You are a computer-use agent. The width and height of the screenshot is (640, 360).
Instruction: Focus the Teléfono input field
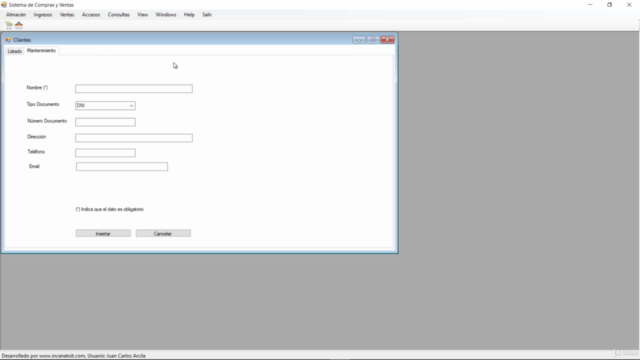coord(105,153)
